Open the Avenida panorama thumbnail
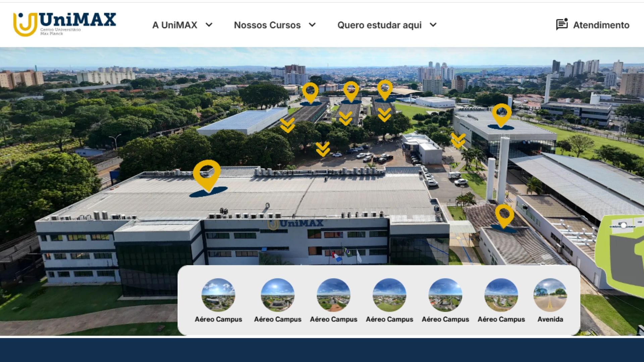This screenshot has height=362, width=644. coord(550,295)
